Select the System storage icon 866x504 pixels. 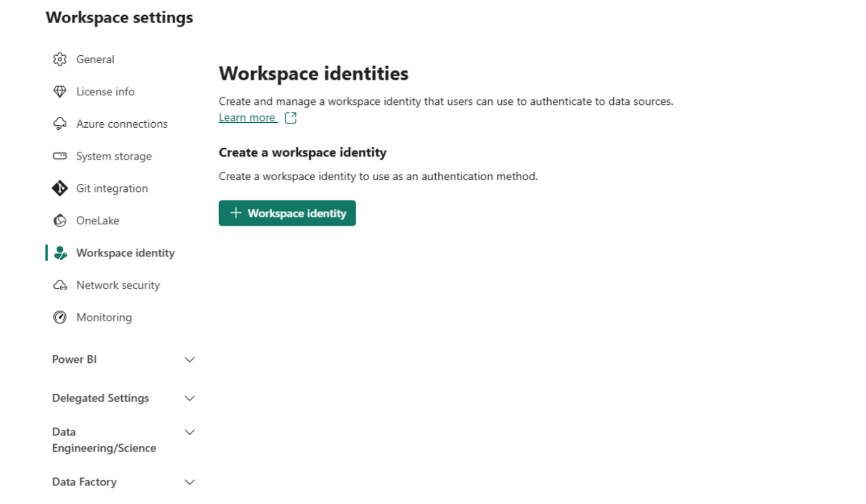60,156
